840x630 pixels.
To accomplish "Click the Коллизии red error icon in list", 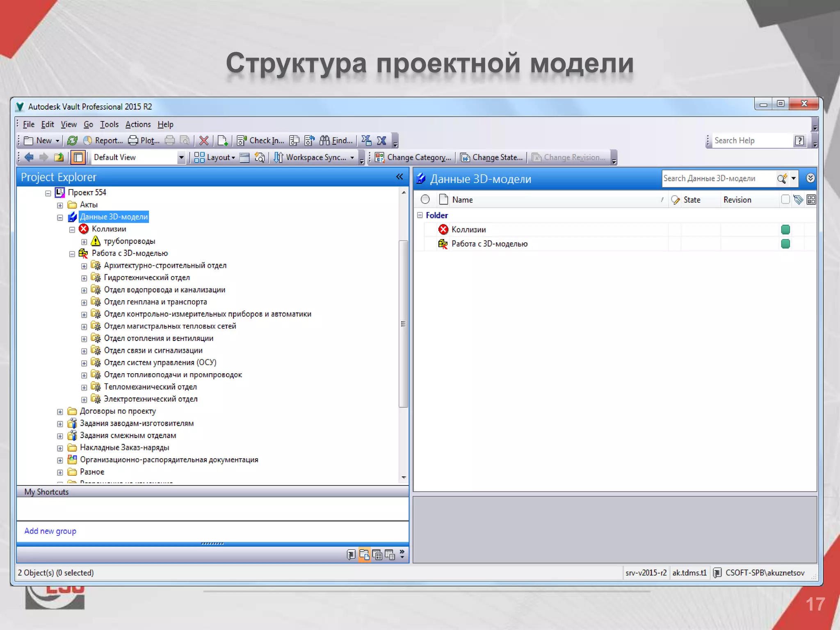I will (x=443, y=230).
